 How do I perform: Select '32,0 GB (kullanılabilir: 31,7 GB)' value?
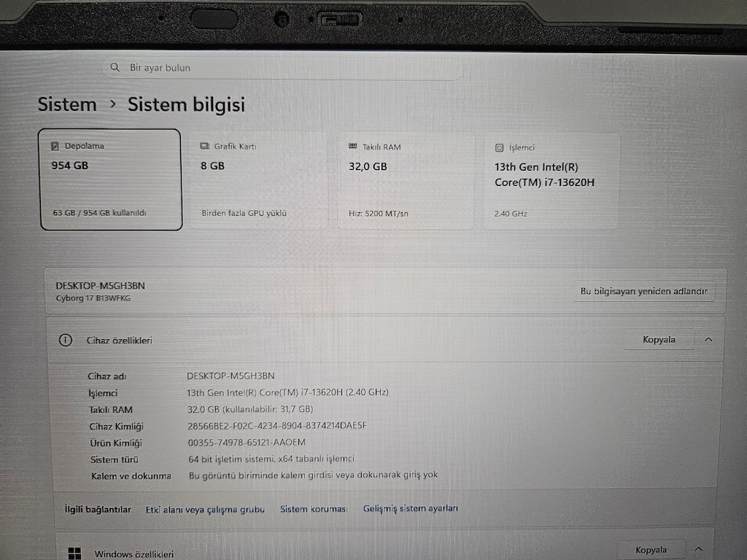coord(250,409)
